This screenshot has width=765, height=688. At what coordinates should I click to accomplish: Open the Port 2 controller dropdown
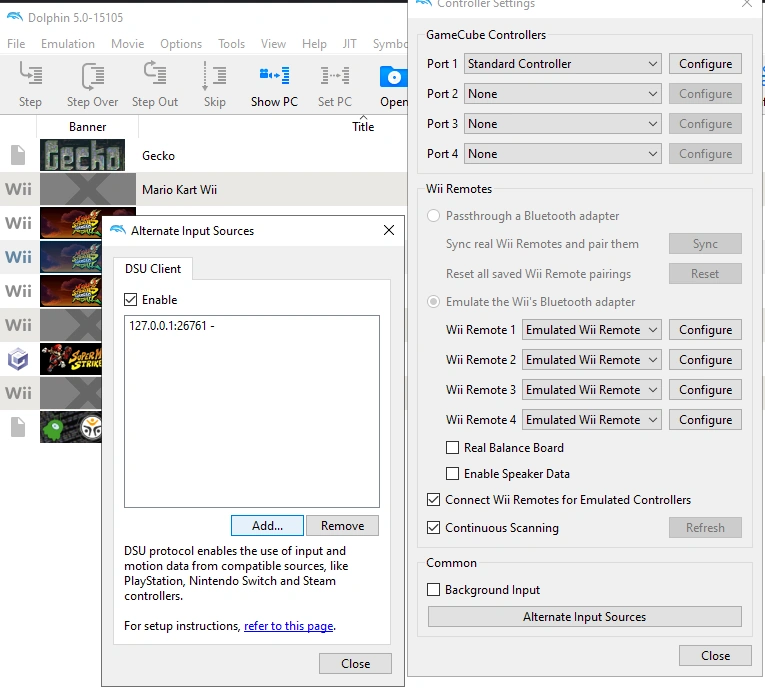tap(563, 94)
